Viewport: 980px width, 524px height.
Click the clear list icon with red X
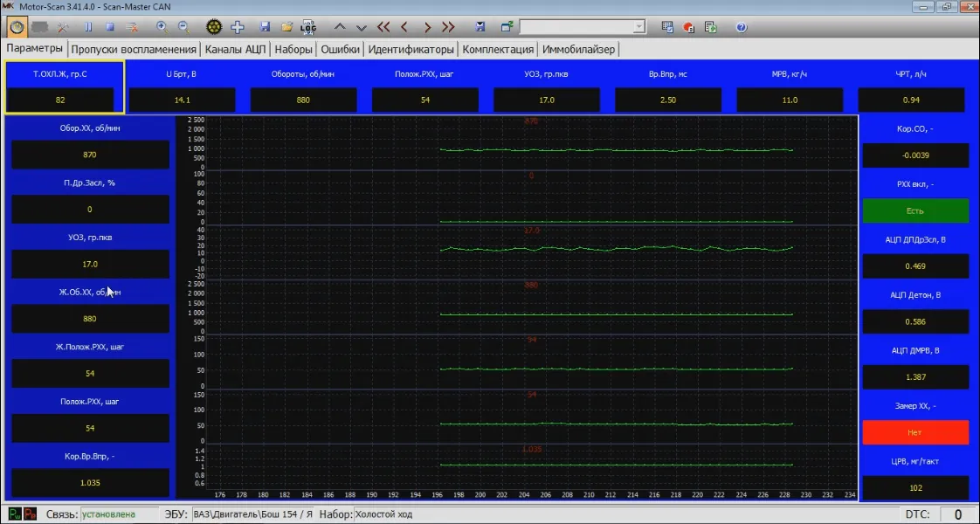132,27
